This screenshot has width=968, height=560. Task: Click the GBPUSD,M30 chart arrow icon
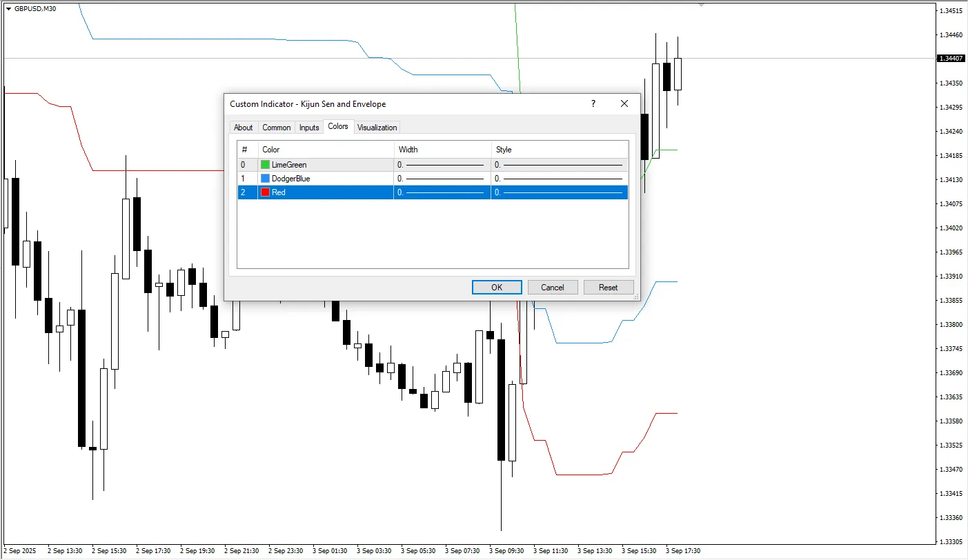click(x=8, y=8)
